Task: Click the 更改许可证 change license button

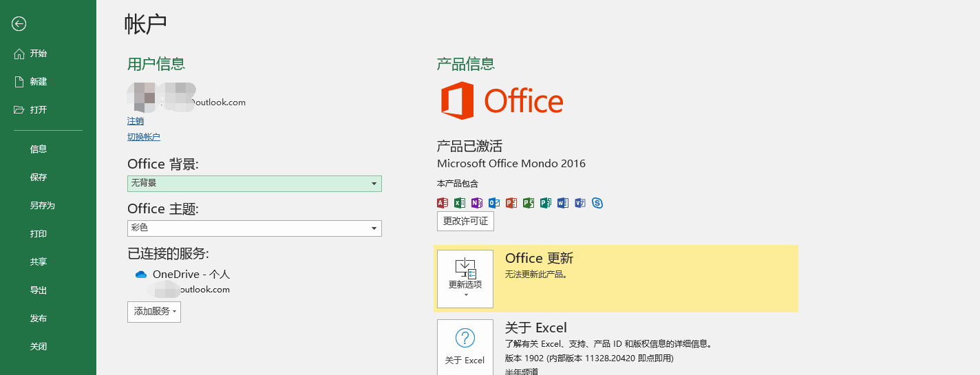Action: pyautogui.click(x=465, y=222)
